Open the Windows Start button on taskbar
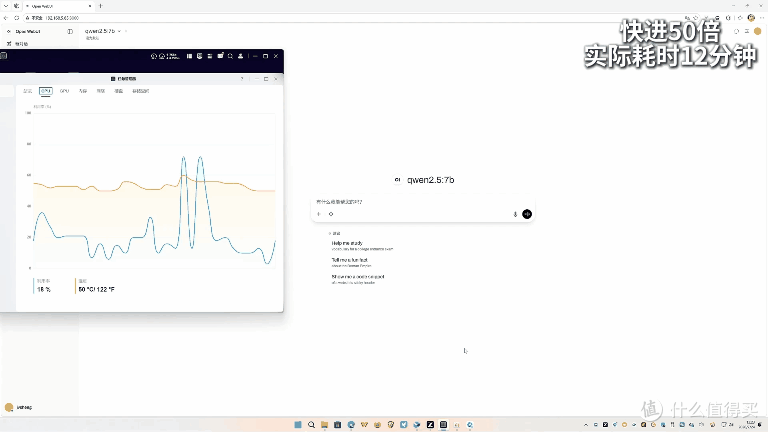This screenshot has height=432, width=768. click(x=298, y=425)
